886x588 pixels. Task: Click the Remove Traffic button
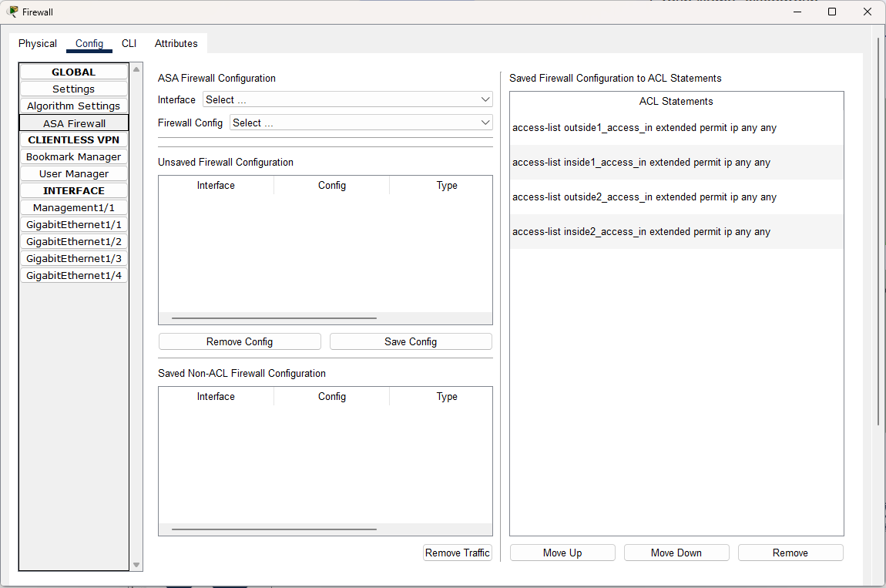[457, 553]
